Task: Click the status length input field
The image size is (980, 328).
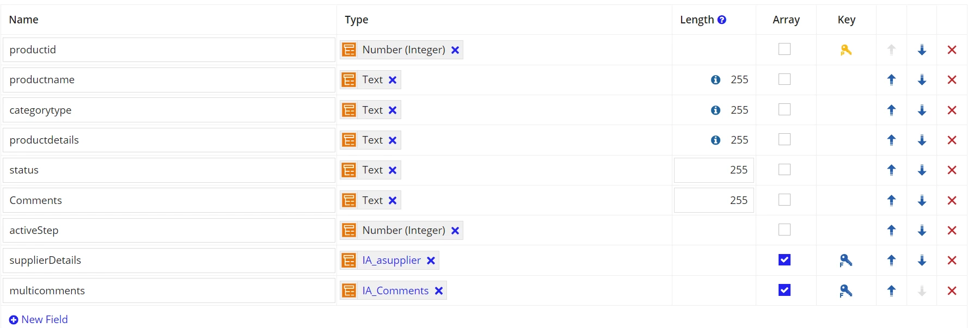Action: pyautogui.click(x=714, y=170)
